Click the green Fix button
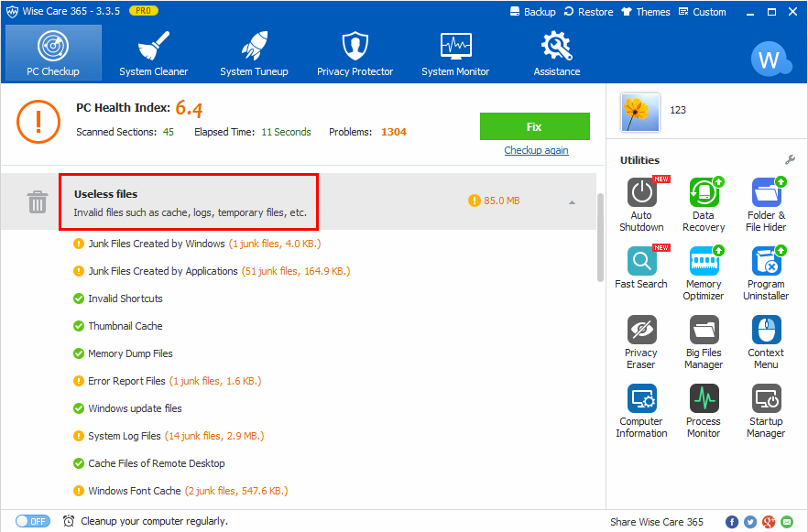 click(x=534, y=126)
